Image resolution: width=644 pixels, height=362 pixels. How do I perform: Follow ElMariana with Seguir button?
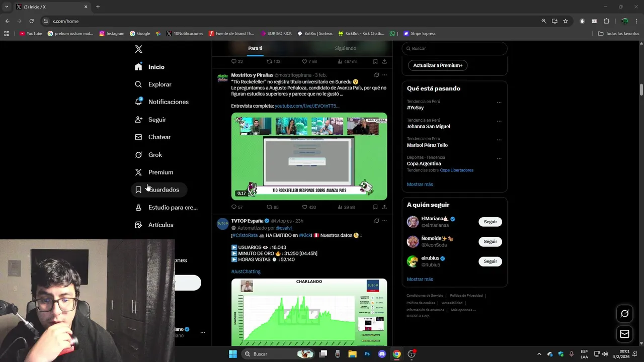point(490,222)
